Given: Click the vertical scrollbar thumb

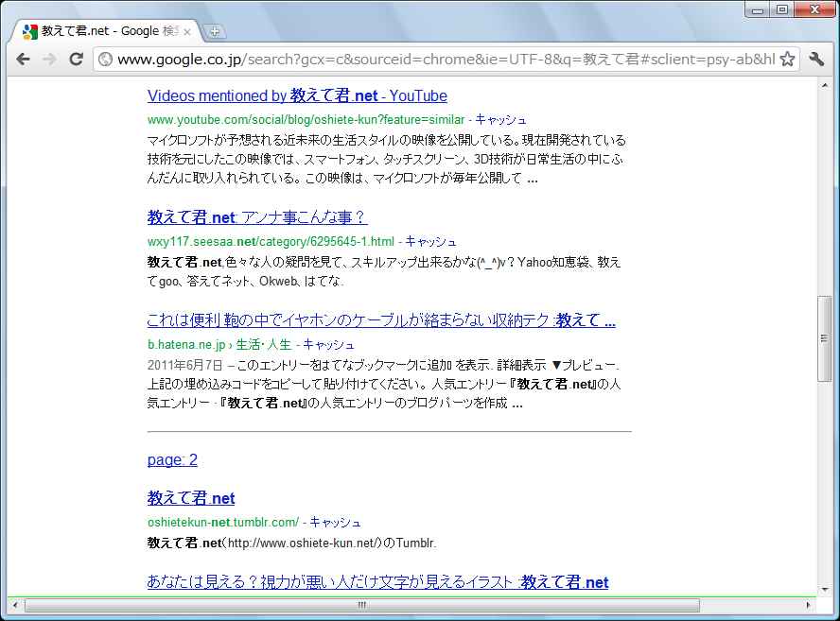Looking at the screenshot, I should click(824, 339).
